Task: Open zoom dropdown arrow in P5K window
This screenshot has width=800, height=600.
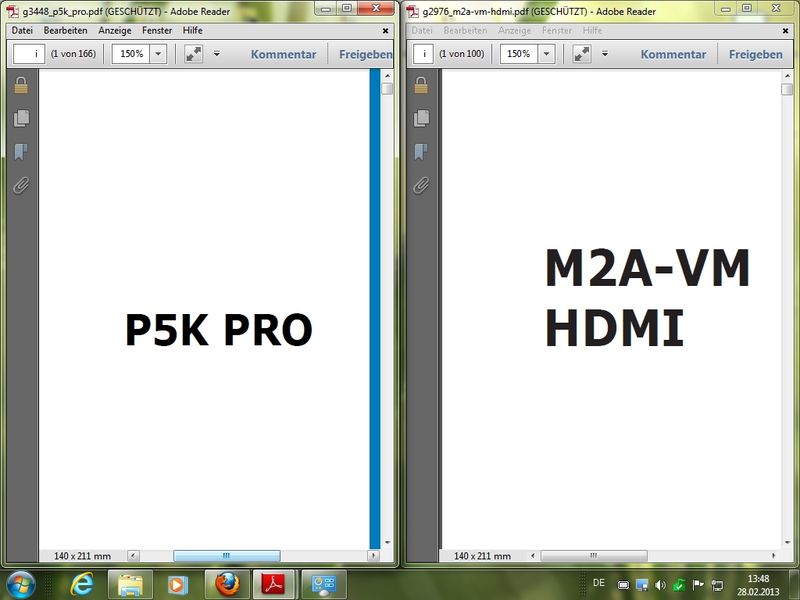Action: coord(158,54)
